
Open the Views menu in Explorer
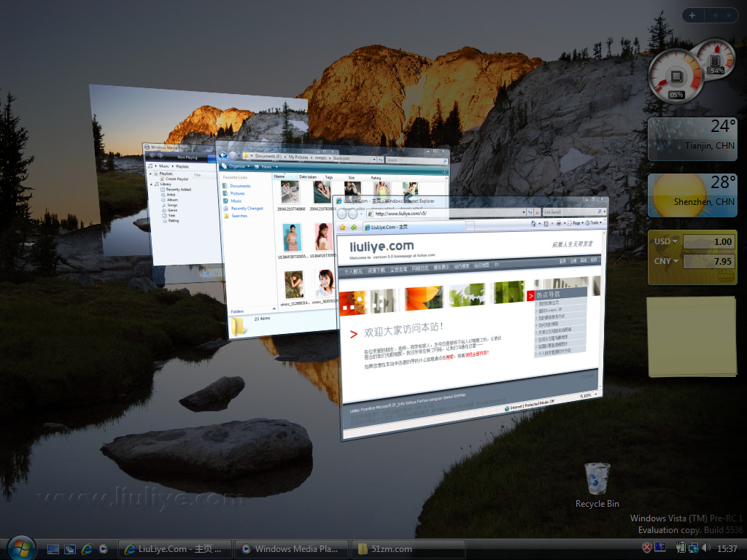coord(266,167)
